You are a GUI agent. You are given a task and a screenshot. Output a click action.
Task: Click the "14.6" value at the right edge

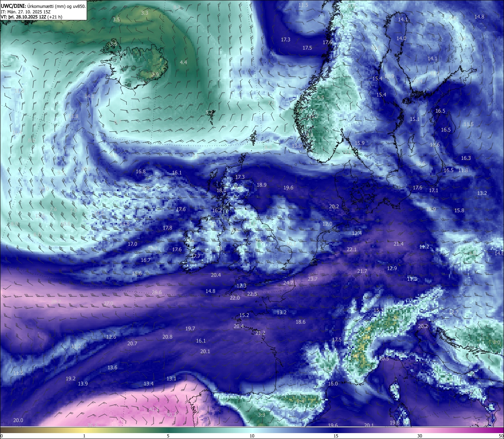(x=499, y=253)
